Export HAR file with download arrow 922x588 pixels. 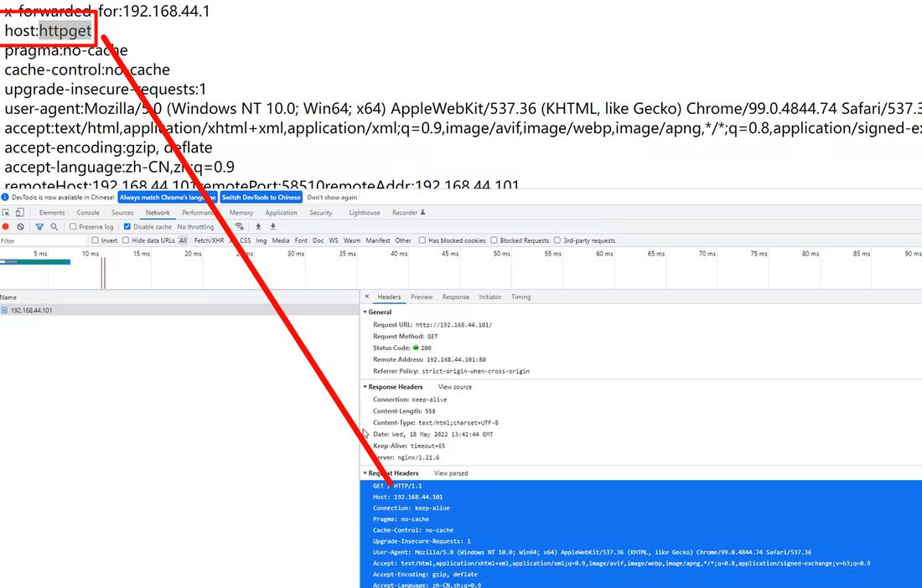tap(273, 227)
